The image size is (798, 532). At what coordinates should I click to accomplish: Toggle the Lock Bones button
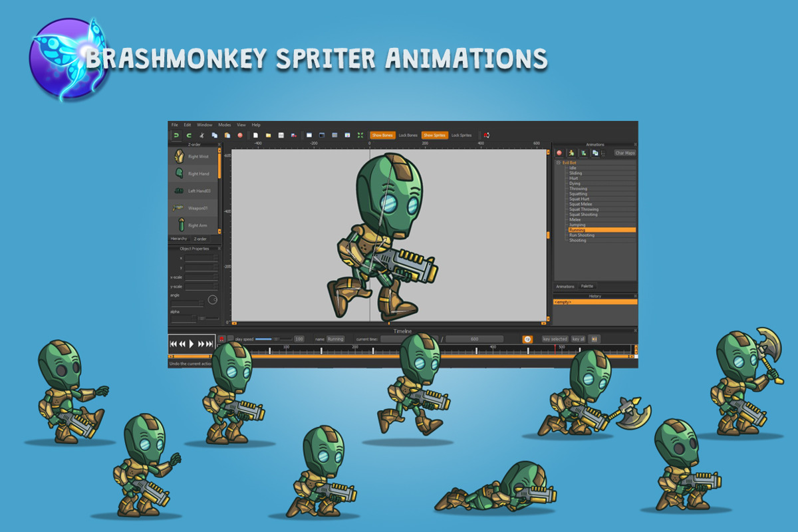(408, 135)
